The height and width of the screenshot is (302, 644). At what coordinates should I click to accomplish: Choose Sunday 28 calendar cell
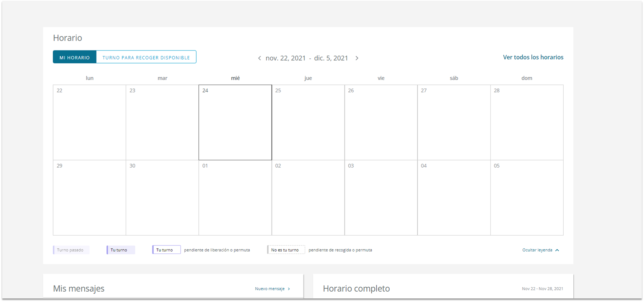526,123
